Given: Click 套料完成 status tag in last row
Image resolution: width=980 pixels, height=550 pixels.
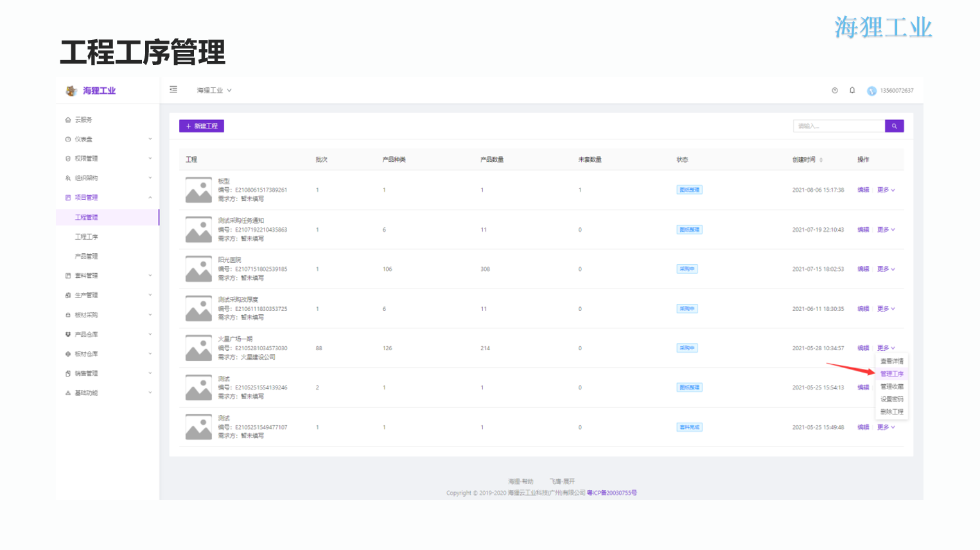Looking at the screenshot, I should tap(689, 427).
